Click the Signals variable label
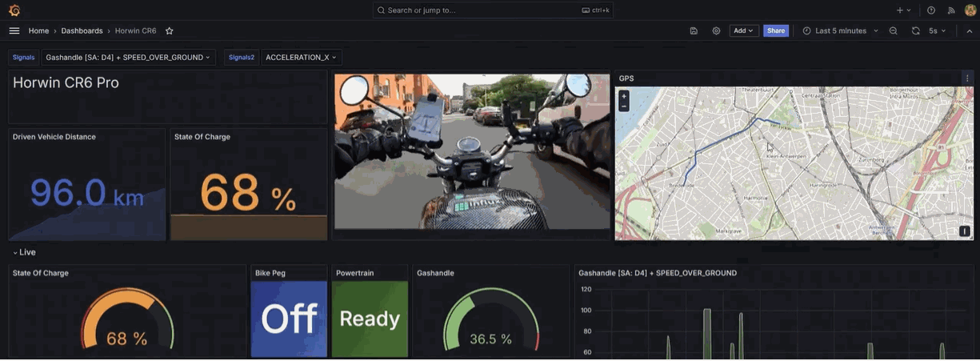Image resolution: width=980 pixels, height=361 pixels. coord(24,58)
